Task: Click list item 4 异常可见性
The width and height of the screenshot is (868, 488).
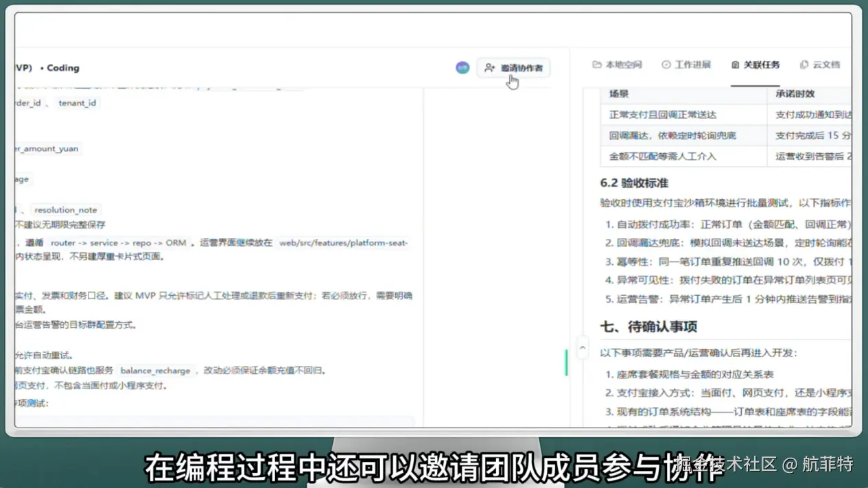Action: [728, 280]
